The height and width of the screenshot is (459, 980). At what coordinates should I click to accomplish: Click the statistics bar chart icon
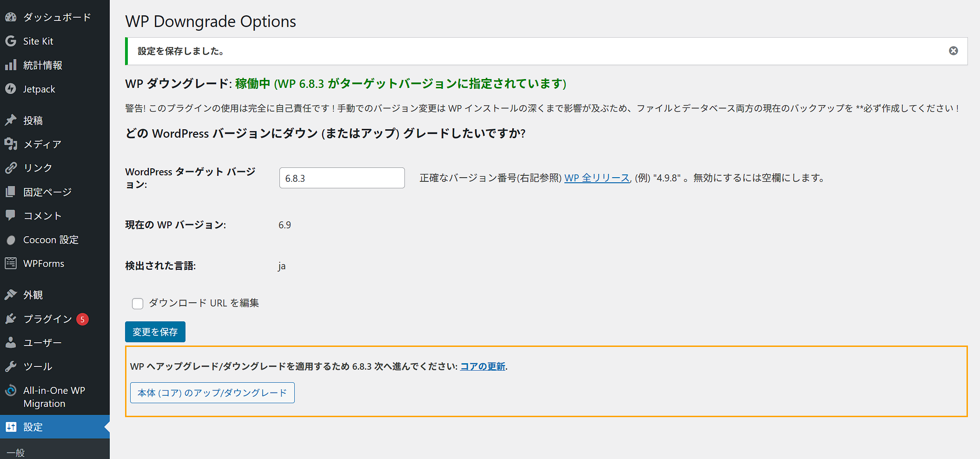pyautogui.click(x=11, y=65)
